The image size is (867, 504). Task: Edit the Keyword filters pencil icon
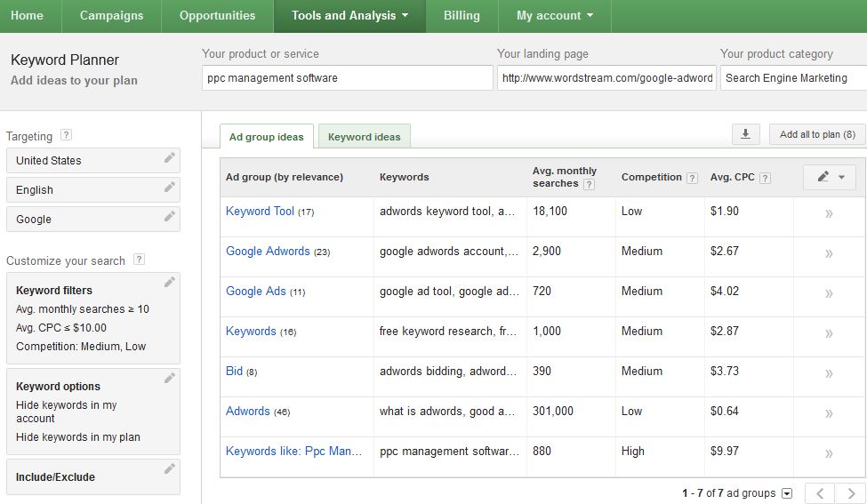coord(169,283)
